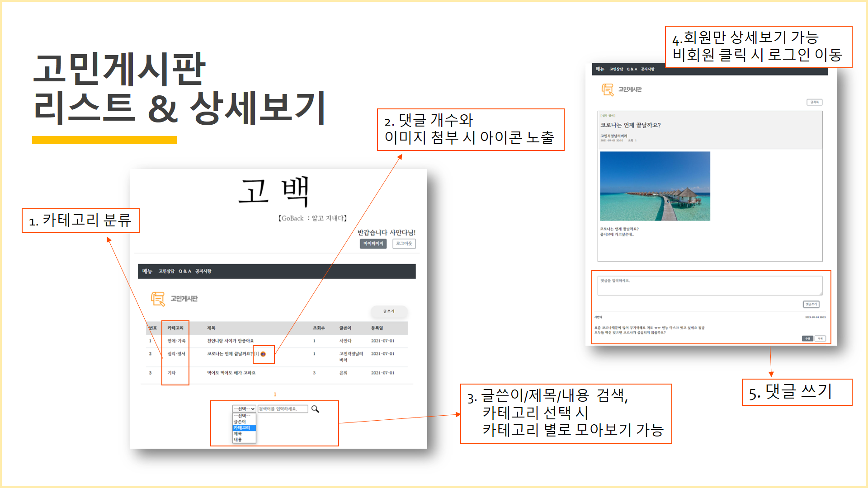Click the 고백 site logo title
Image resolution: width=868 pixels, height=488 pixels.
click(274, 191)
